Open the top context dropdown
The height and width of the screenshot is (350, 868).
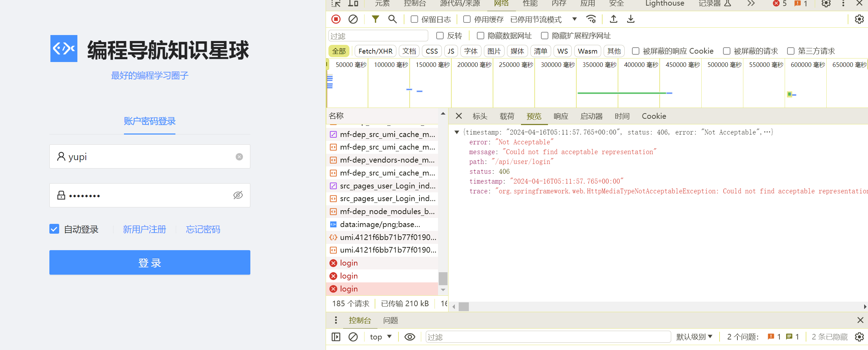[x=381, y=337]
